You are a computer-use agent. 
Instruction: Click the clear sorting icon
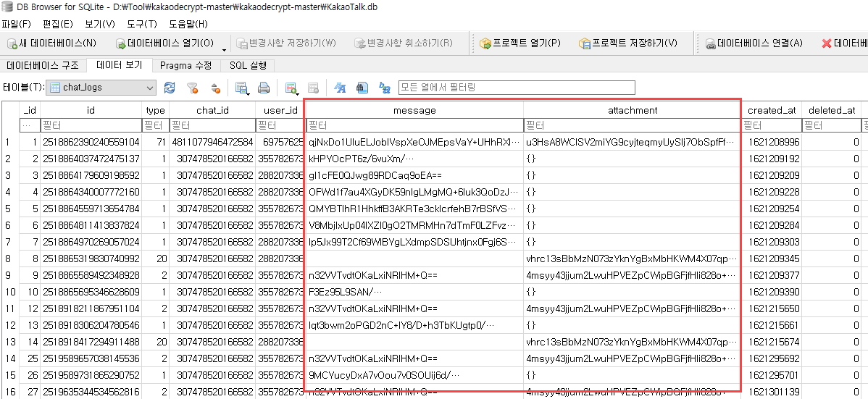click(216, 88)
